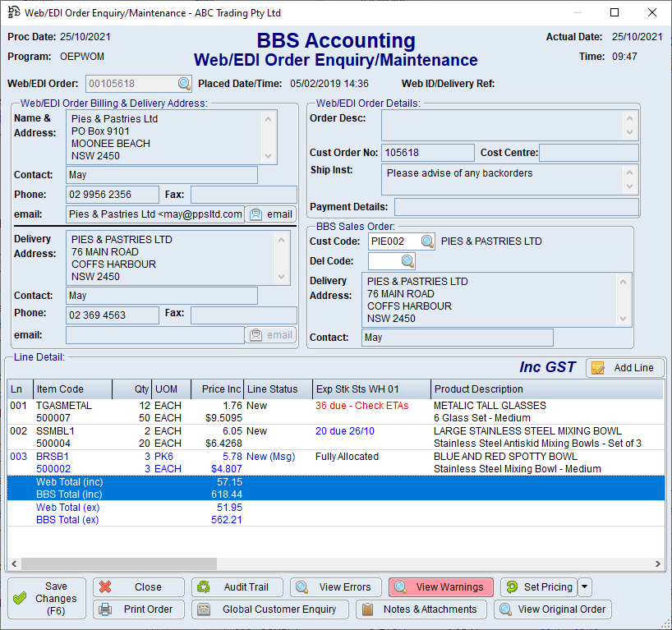Click the View Warnings button

click(440, 587)
